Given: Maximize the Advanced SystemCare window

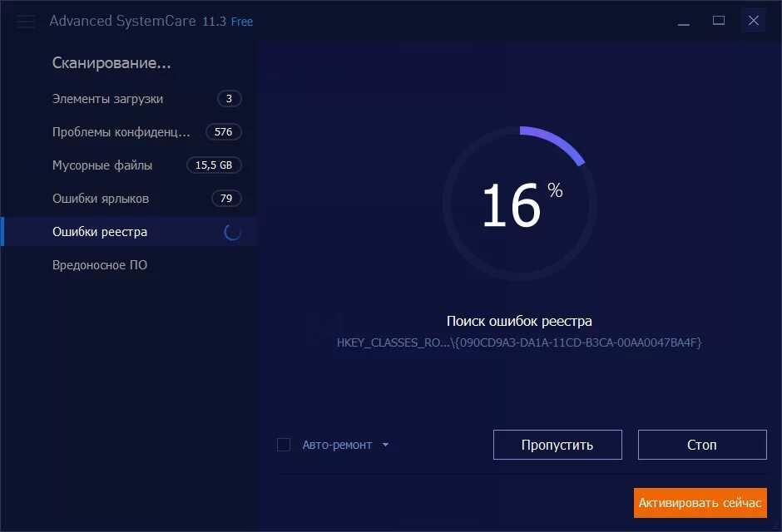Looking at the screenshot, I should click(x=718, y=21).
